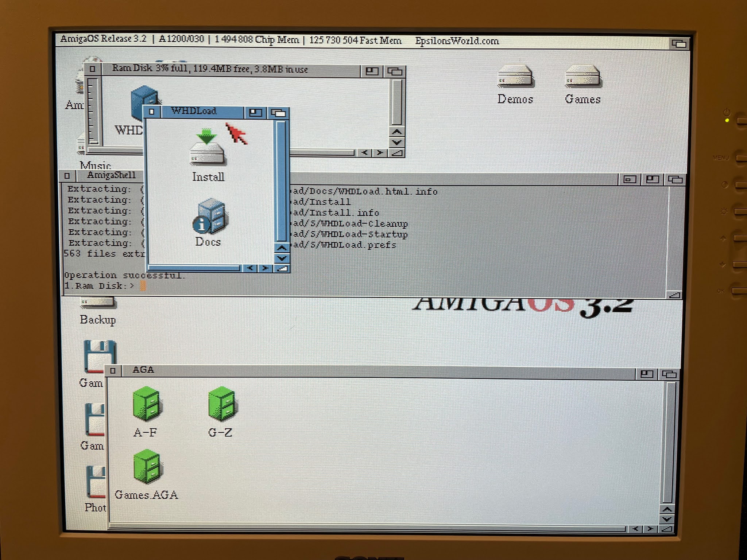747x560 pixels.
Task: Close the AmigaShell window
Action: tap(67, 176)
